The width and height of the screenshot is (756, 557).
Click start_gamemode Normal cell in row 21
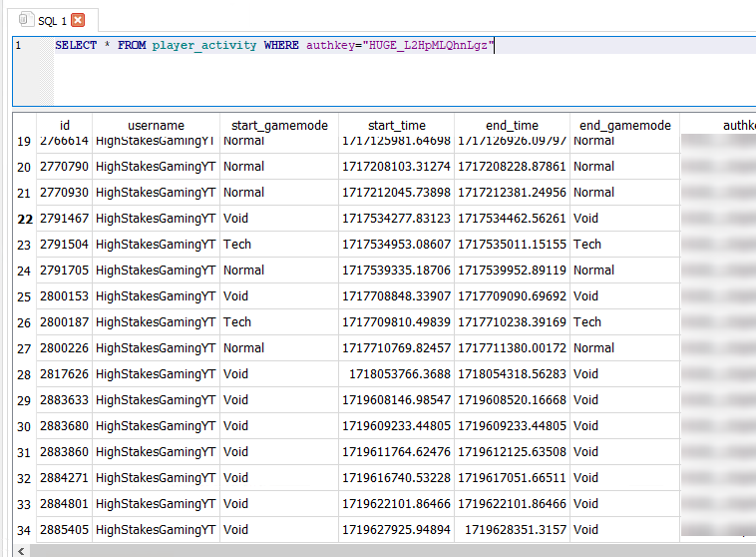point(279,193)
